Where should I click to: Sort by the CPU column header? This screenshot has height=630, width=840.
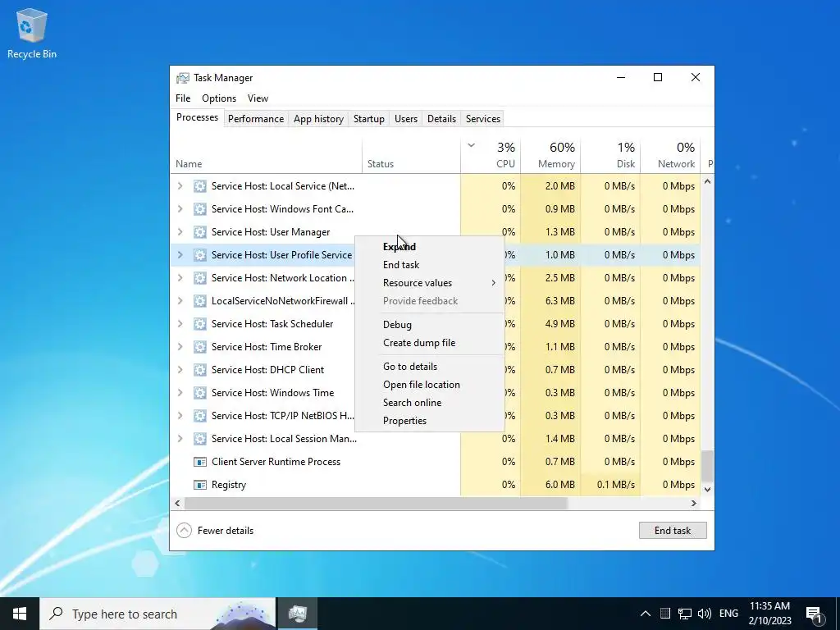click(491, 155)
